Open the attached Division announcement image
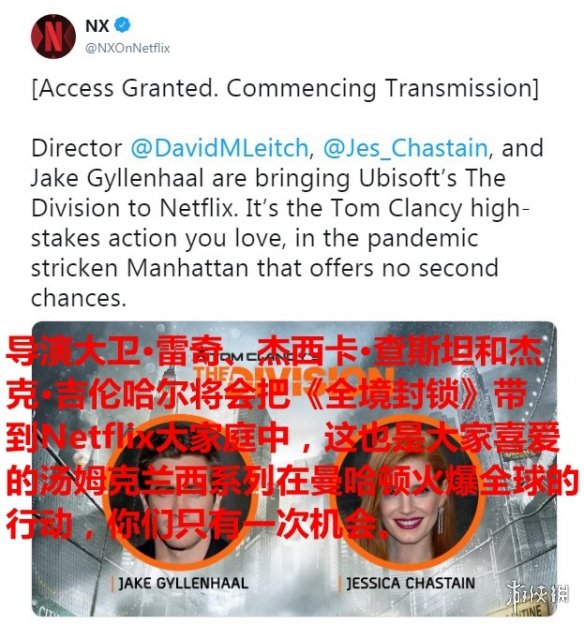 click(x=294, y=469)
